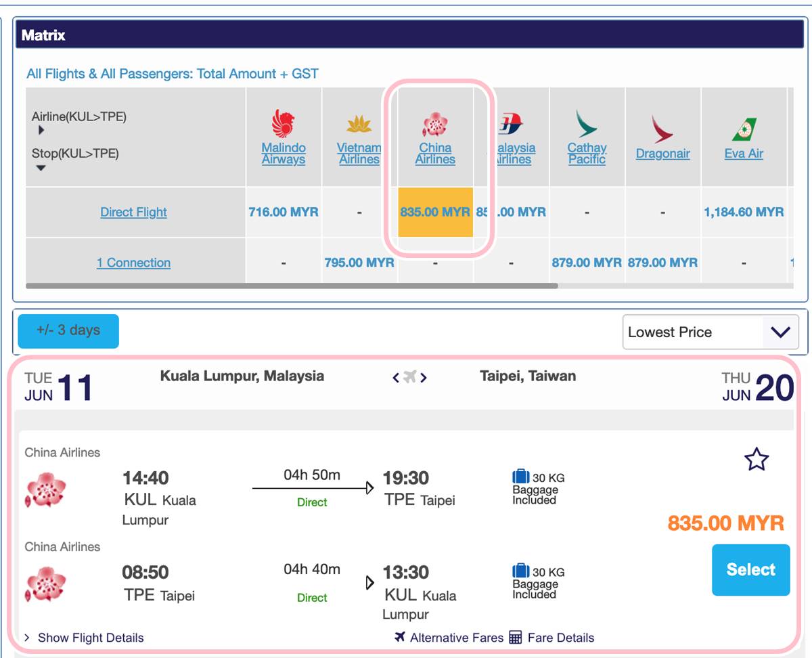
Task: Filter by 1 Connection row link
Action: 133,263
